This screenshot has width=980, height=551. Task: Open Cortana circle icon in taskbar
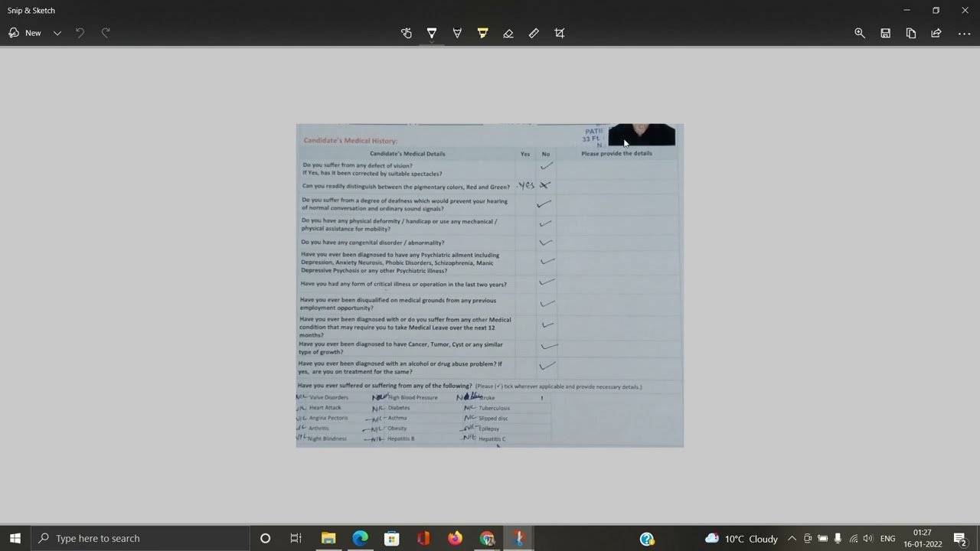pos(265,538)
